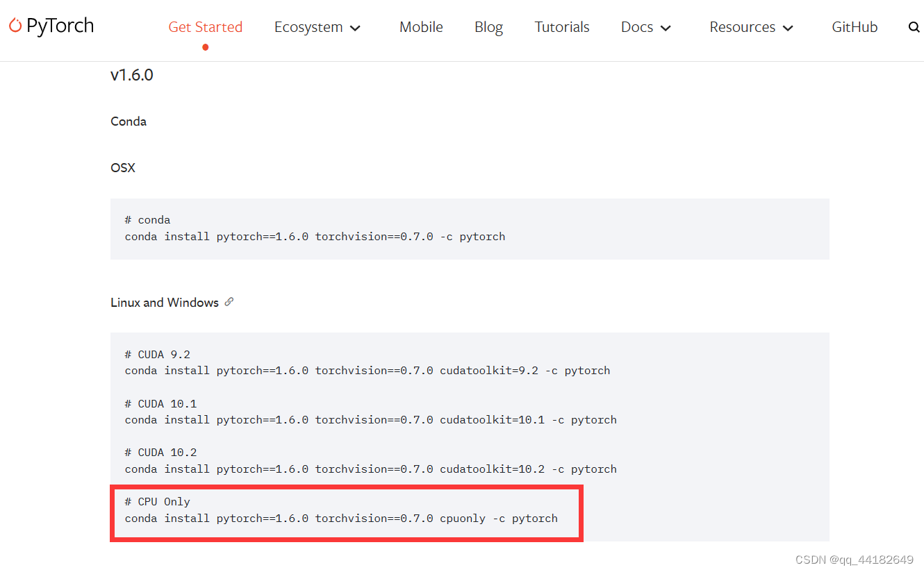Open the Blog page link
Screen dimensions: 924x572
click(488, 27)
